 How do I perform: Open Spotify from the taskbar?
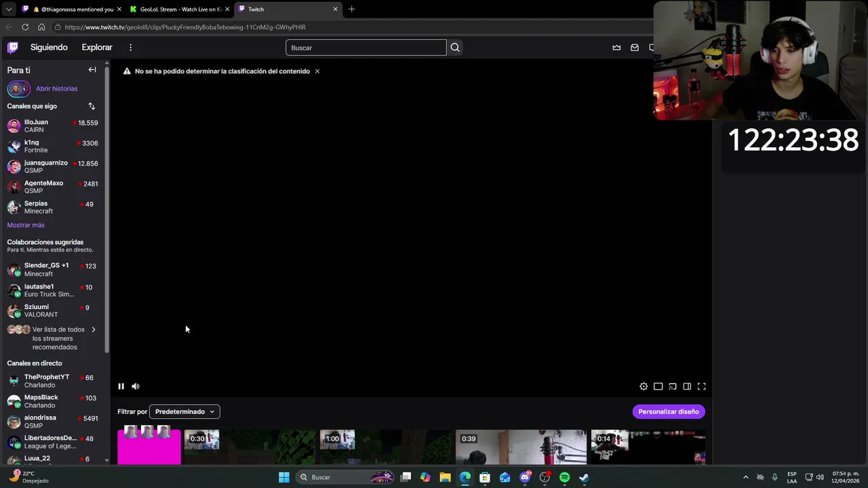coord(564,477)
